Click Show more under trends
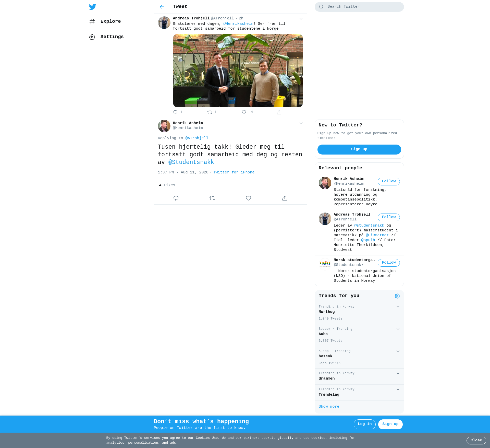The height and width of the screenshot is (448, 490). tap(329, 407)
